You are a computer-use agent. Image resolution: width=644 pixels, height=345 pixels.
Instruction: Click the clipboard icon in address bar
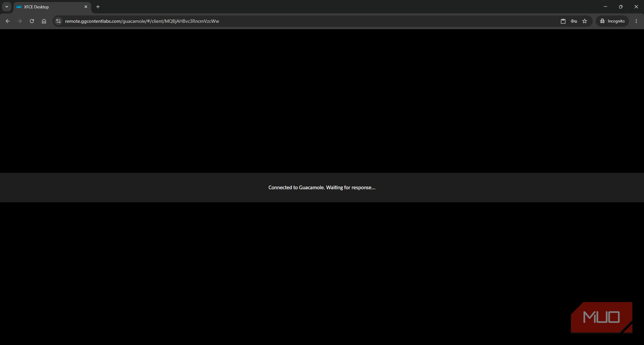[563, 21]
